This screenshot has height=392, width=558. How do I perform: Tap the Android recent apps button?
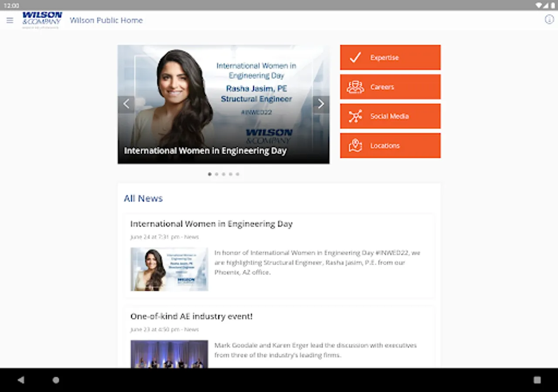[537, 380]
